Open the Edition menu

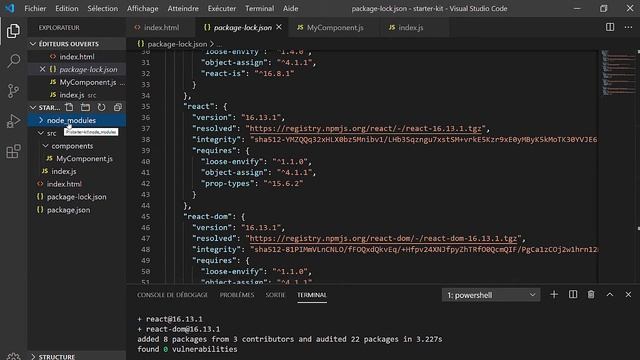(67, 8)
